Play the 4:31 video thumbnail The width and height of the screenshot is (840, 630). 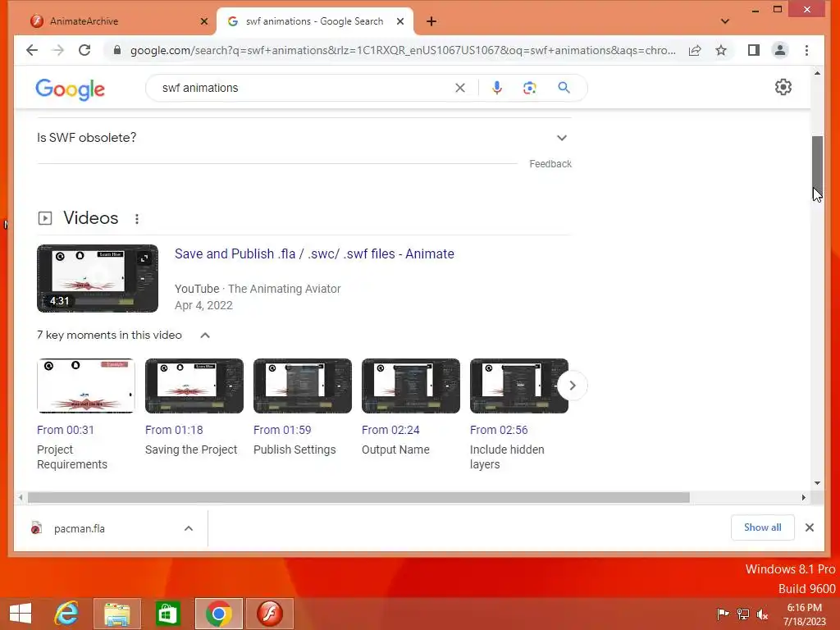(x=98, y=279)
